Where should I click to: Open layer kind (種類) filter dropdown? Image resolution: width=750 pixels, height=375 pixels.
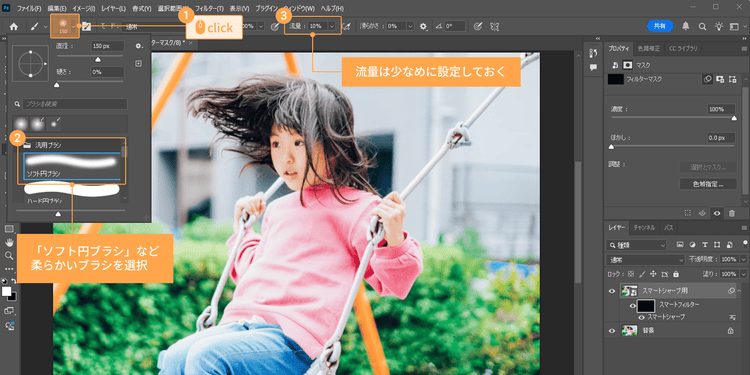[636, 245]
